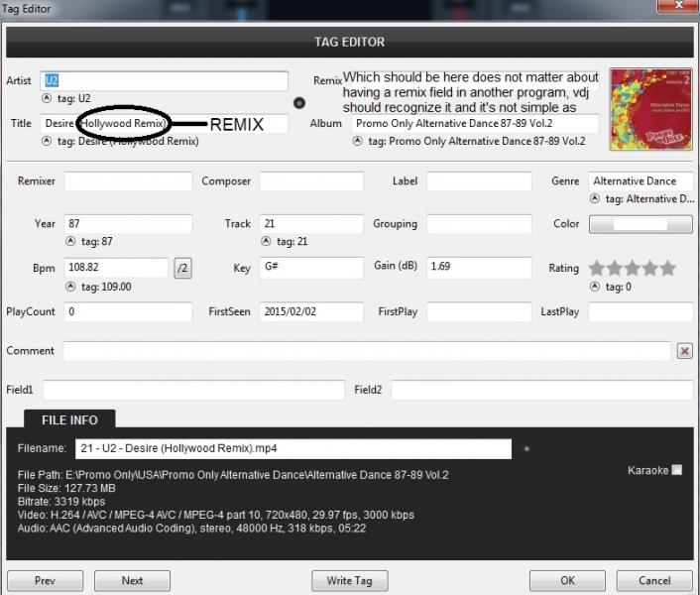Click into the Bpm value field
The image size is (700, 595).
click(116, 267)
